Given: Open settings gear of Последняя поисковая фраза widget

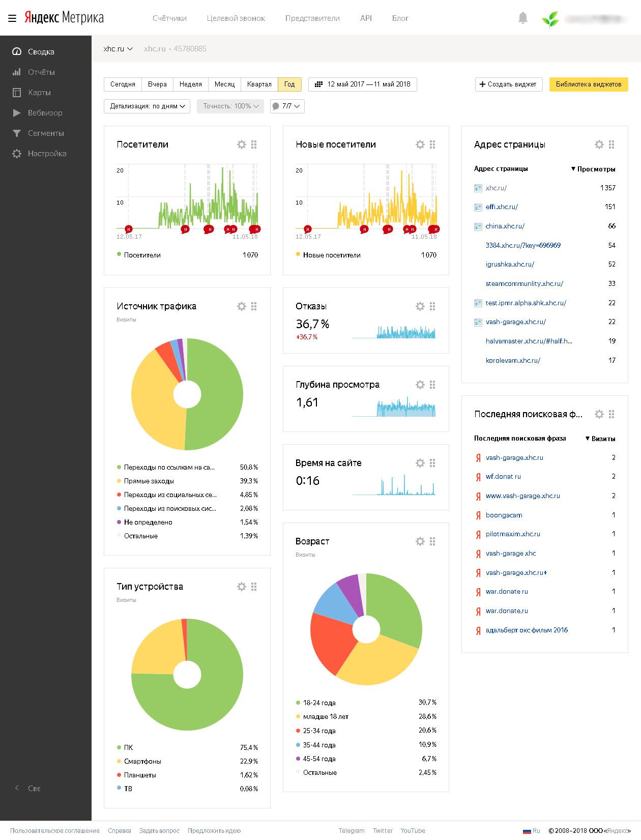Looking at the screenshot, I should 599,414.
